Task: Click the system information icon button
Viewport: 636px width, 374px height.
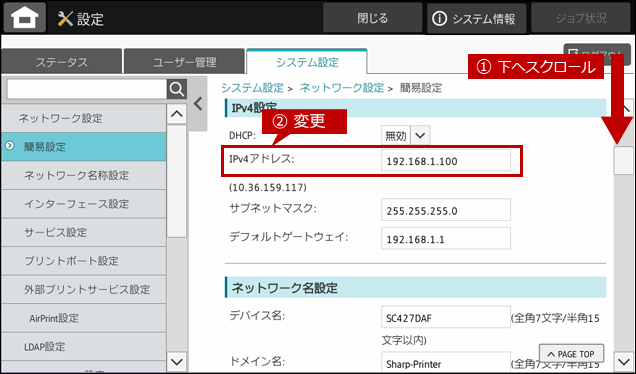Action: tap(477, 18)
